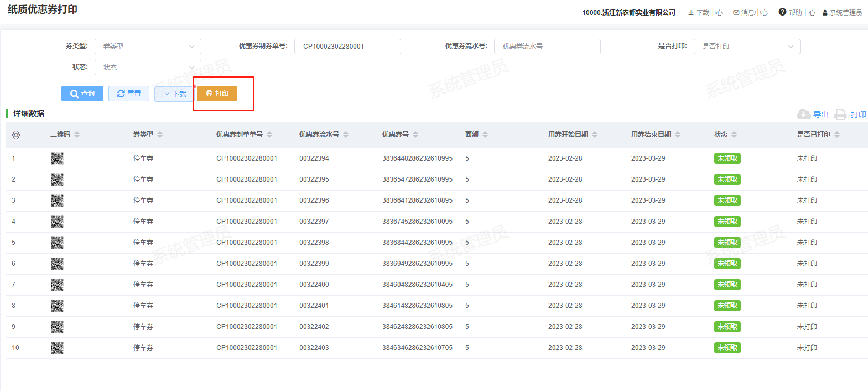The height and width of the screenshot is (391, 868).
Task: Open the 是否打印 dropdown
Action: [x=747, y=47]
